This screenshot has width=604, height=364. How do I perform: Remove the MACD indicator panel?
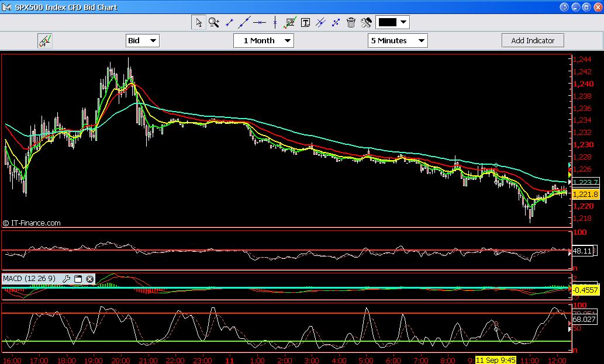(90, 279)
